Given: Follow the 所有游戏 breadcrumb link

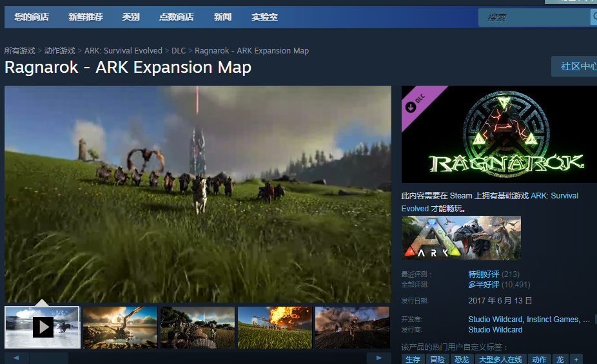Looking at the screenshot, I should (20, 51).
